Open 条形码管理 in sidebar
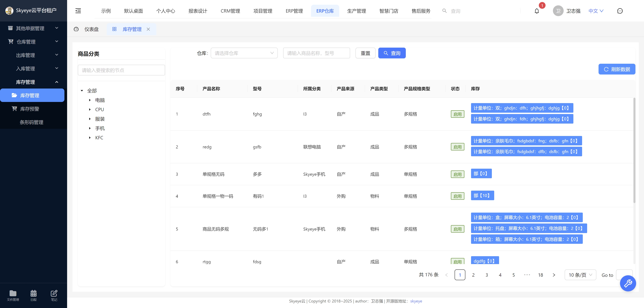The image size is (644, 308). click(x=32, y=122)
